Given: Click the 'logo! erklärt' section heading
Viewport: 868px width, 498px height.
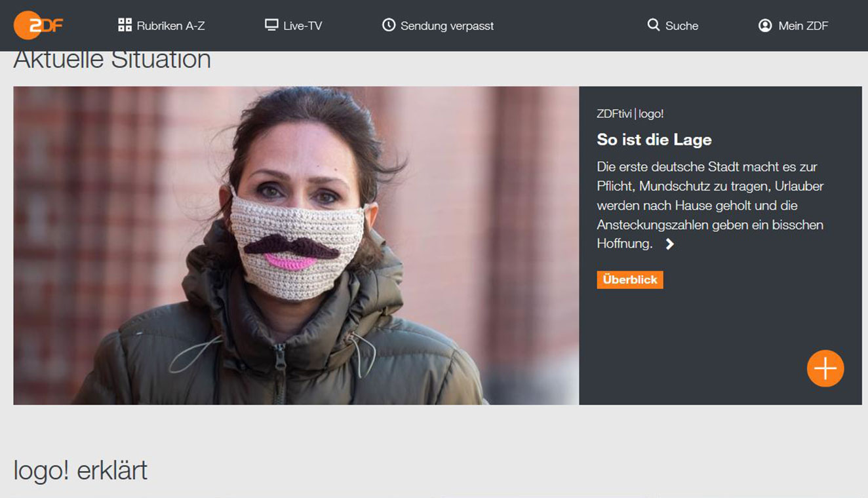Looking at the screenshot, I should pos(80,470).
